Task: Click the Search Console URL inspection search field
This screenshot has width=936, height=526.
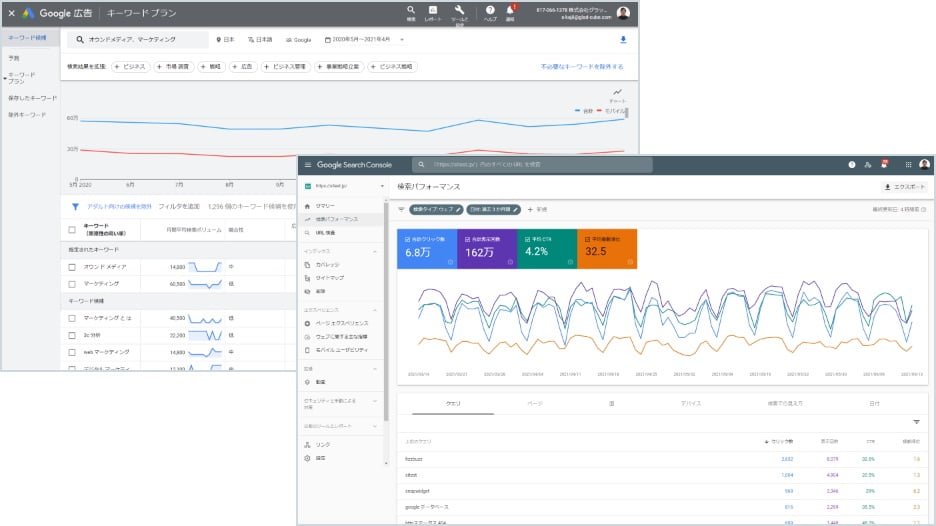Action: pos(532,165)
